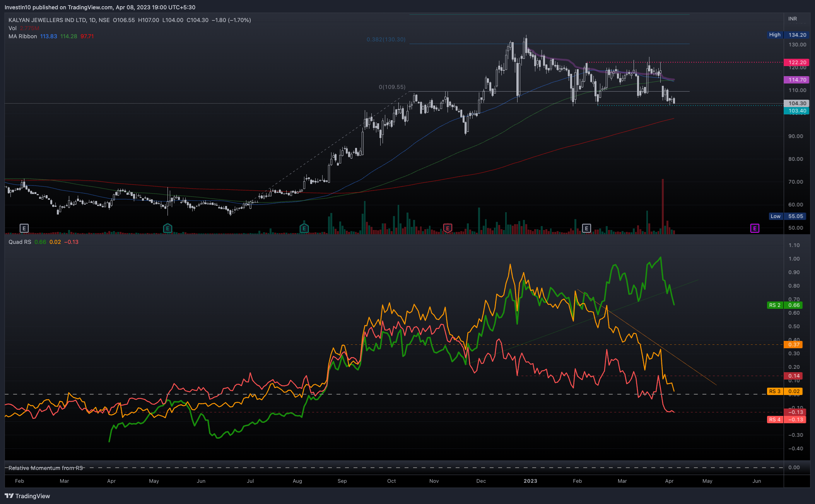815x504 pixels.
Task: Open the teal earnings E marker near May 2022
Action: point(167,228)
